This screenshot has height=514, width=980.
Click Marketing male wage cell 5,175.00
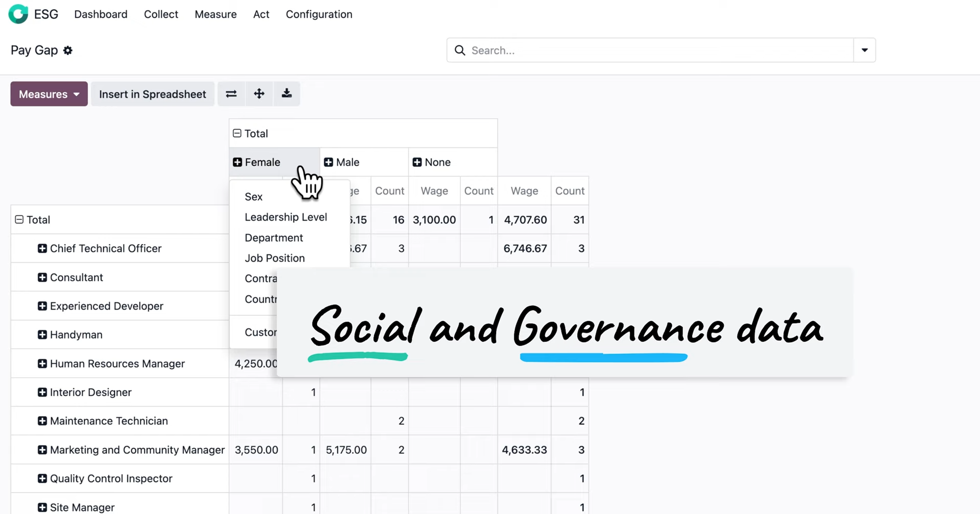pyautogui.click(x=346, y=450)
